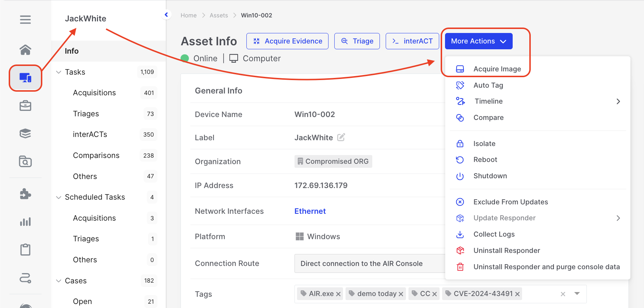This screenshot has width=644, height=308.
Task: Open the hamburger menu icon
Action: pos(25,20)
